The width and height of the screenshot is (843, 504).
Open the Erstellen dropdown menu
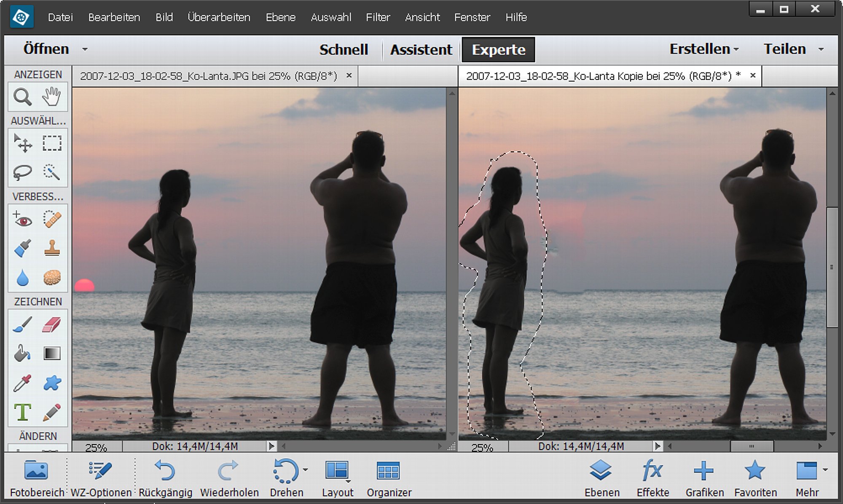pyautogui.click(x=704, y=49)
